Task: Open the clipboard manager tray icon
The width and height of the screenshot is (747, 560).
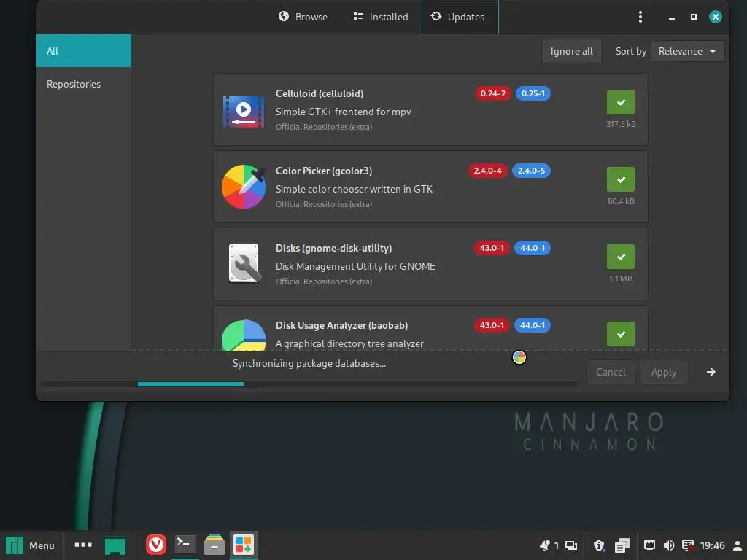Action: pos(622,545)
